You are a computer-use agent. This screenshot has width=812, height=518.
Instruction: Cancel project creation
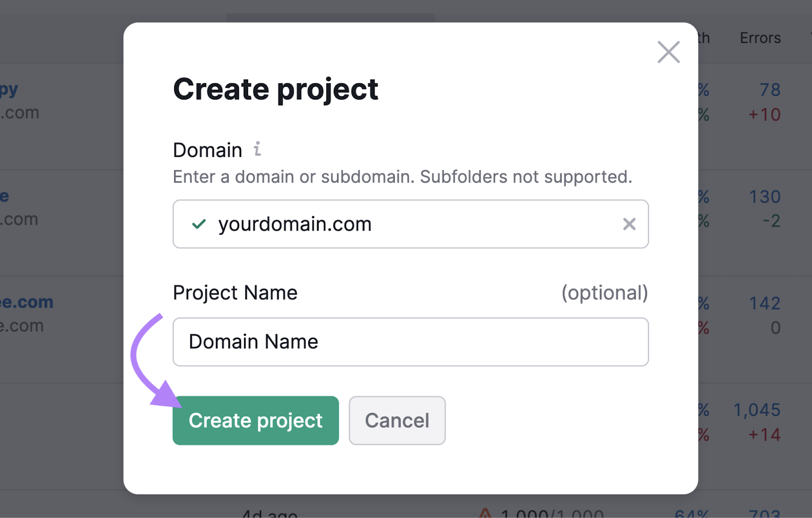click(397, 420)
